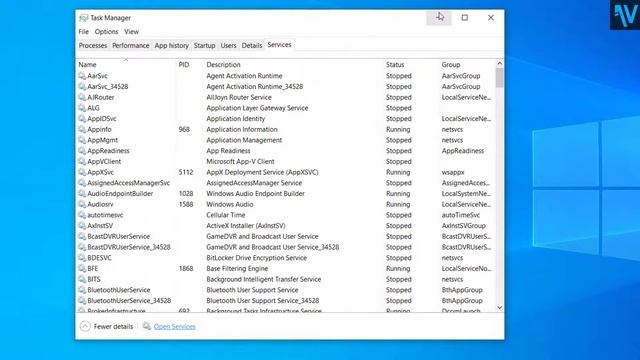The image size is (640, 360).
Task: Open the File menu
Action: pyautogui.click(x=84, y=31)
